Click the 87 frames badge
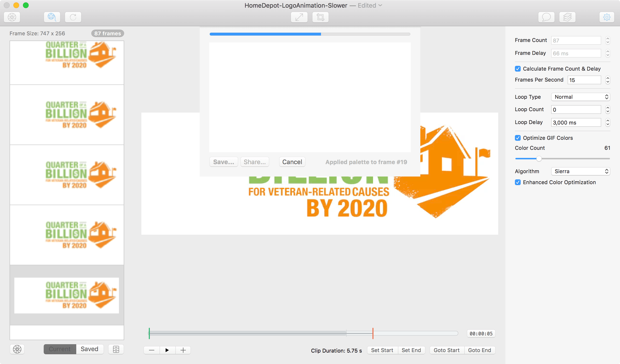Screen dimensions: 620x364 (107, 33)
